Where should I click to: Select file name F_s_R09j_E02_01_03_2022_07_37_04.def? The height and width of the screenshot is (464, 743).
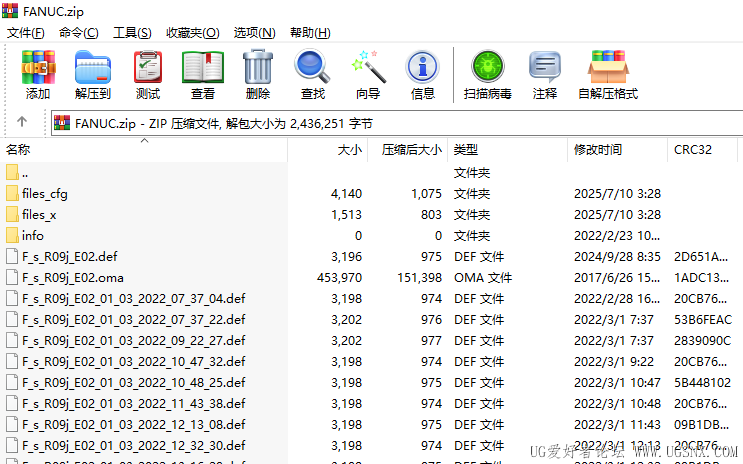pos(134,299)
